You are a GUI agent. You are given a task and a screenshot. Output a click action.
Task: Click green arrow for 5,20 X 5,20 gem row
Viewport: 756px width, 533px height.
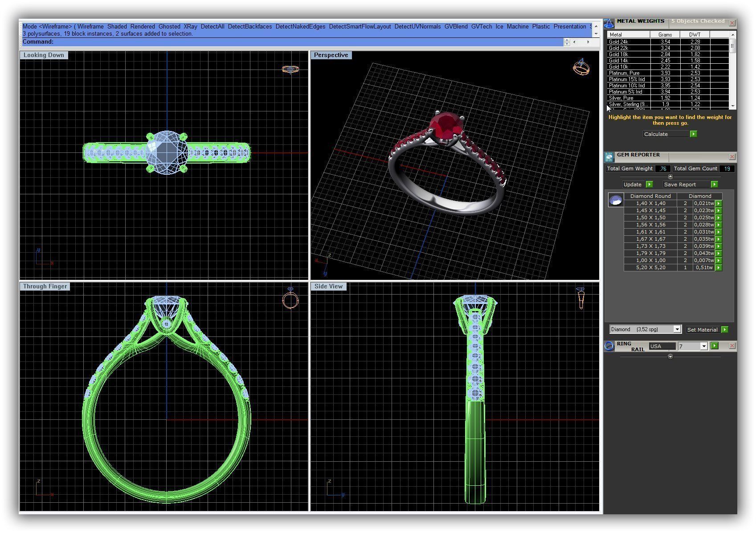coord(719,267)
